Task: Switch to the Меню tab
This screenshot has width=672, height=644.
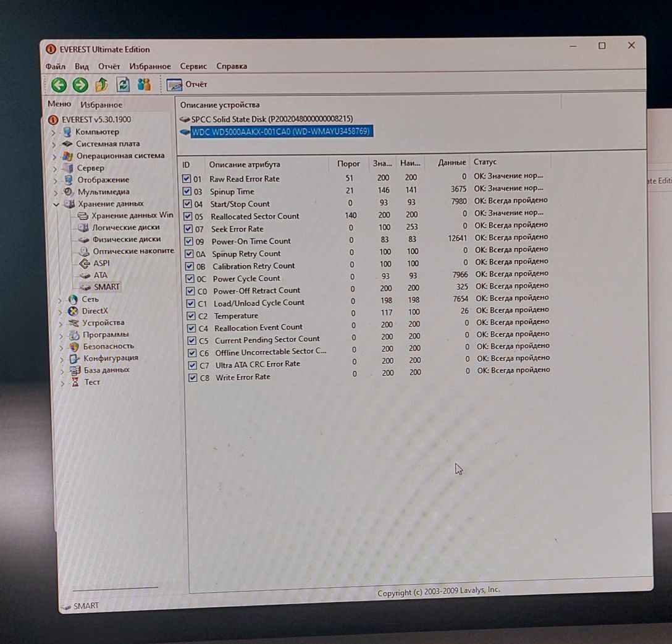Action: point(59,104)
